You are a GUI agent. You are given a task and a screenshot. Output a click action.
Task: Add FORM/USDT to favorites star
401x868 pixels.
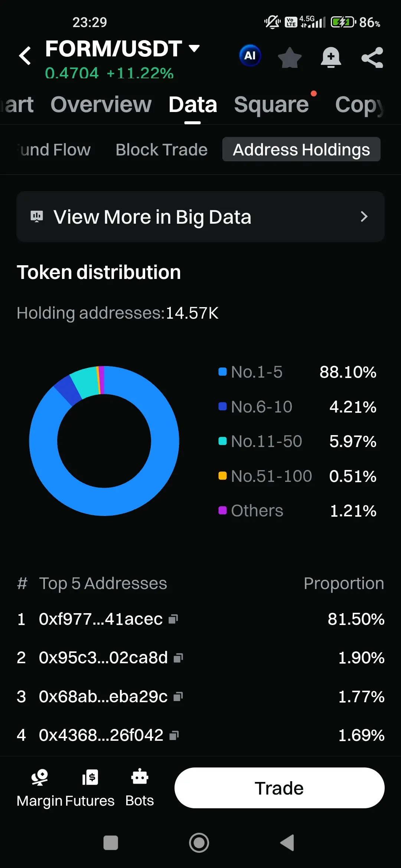(x=290, y=57)
